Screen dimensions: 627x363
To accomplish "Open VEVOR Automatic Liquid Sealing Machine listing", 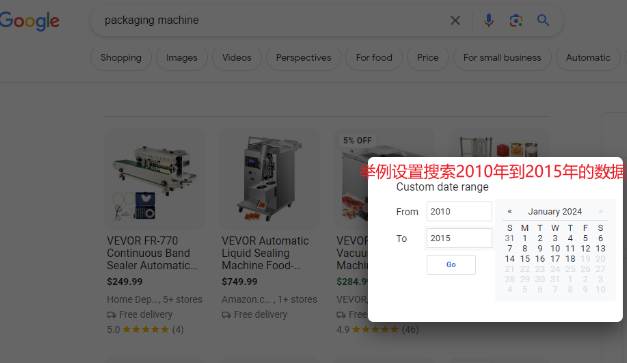I will pos(265,253).
